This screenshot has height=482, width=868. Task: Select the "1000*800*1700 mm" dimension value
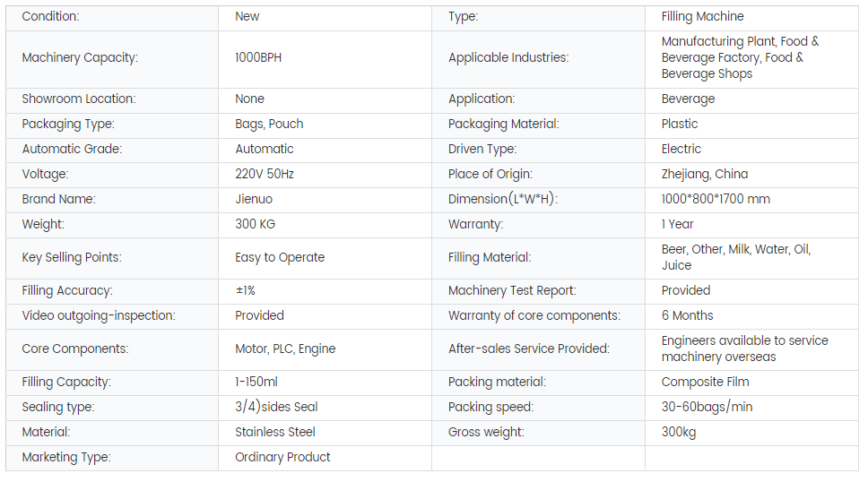pyautogui.click(x=716, y=199)
